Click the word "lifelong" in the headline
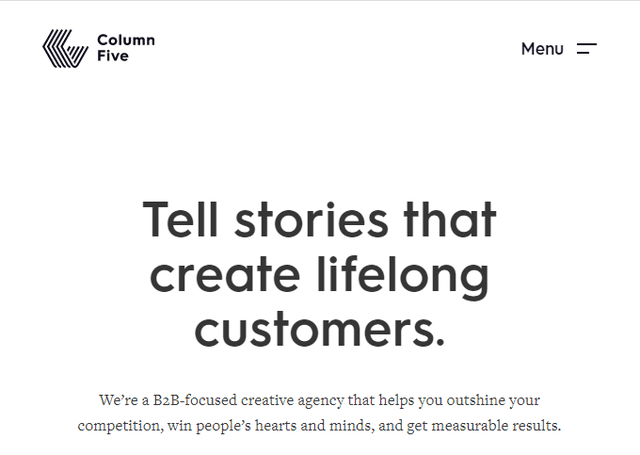The height and width of the screenshot is (455, 640). [403, 275]
